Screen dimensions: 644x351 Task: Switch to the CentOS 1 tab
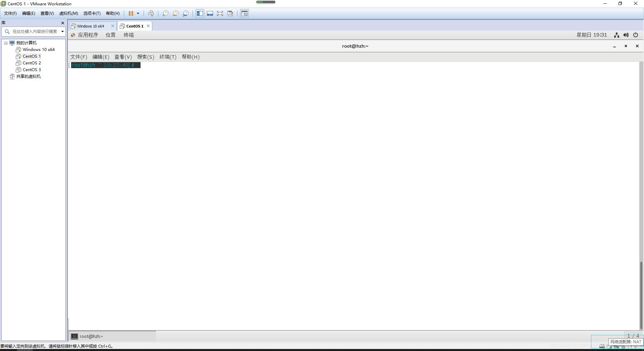click(135, 26)
